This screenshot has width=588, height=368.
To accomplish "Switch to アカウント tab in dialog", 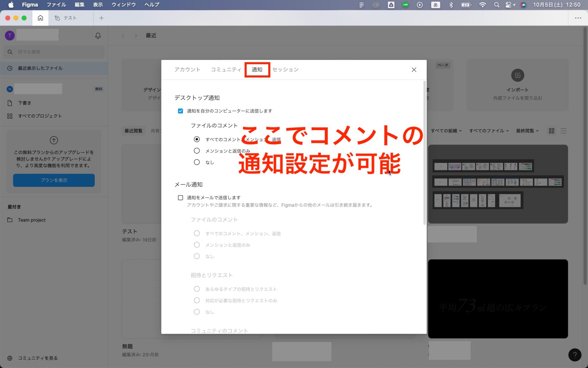I will [187, 70].
